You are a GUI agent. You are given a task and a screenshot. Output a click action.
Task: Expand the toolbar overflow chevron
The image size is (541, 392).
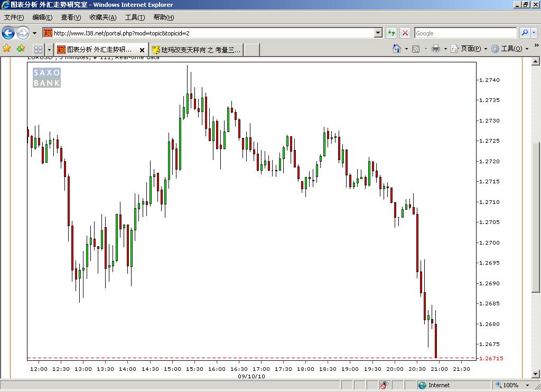[537, 45]
